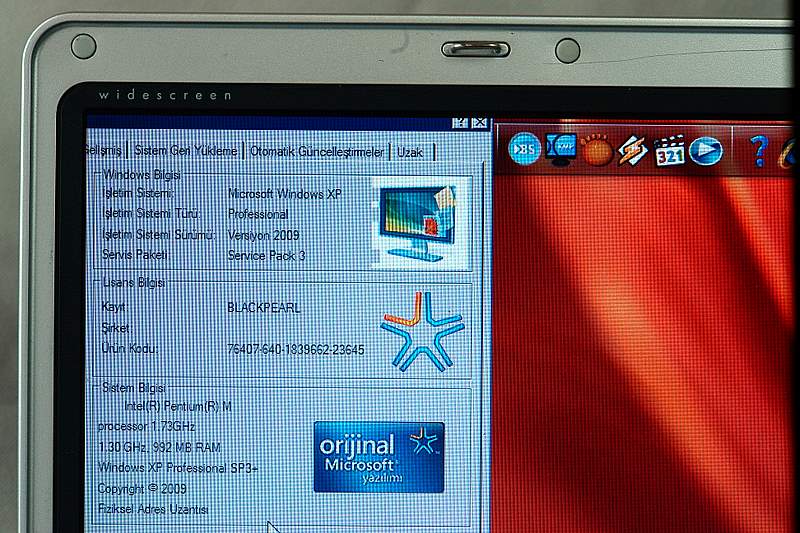The width and height of the screenshot is (800, 533).
Task: Launch BS Player from the desktop toolbar
Action: pos(524,148)
